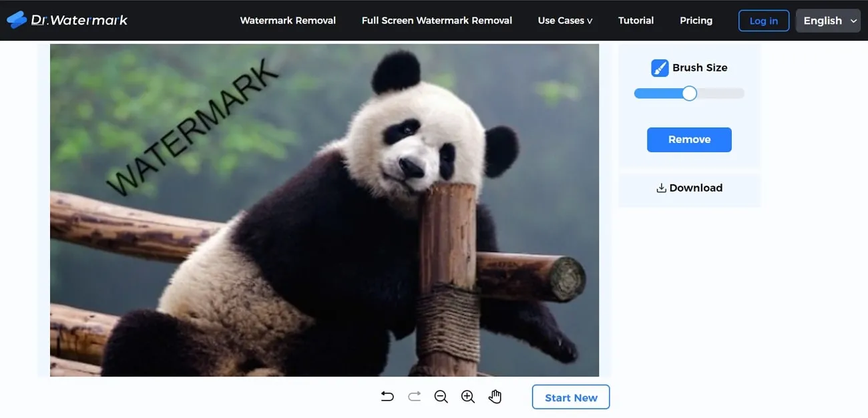868x418 pixels.
Task: Open Full Screen Watermark Removal
Action: [437, 20]
